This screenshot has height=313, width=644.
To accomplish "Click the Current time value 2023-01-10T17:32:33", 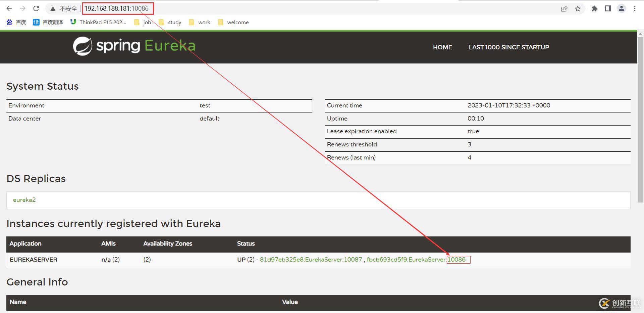I will (x=509, y=105).
